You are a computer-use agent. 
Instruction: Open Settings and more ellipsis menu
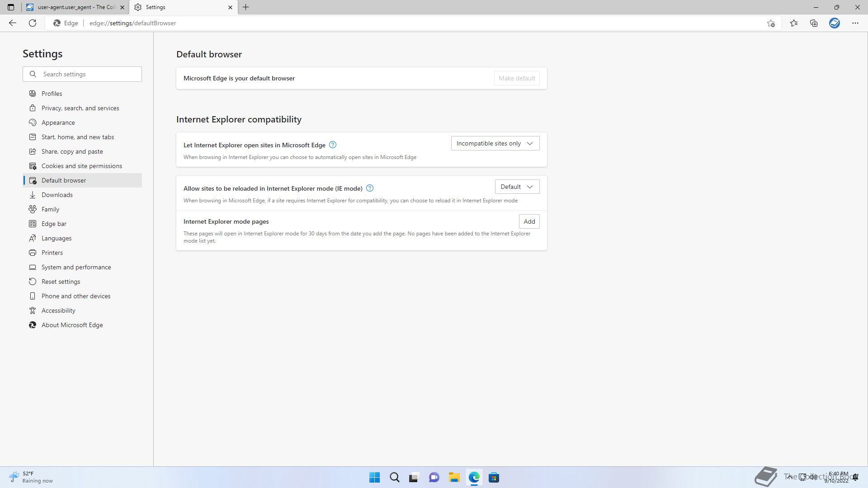click(x=855, y=23)
